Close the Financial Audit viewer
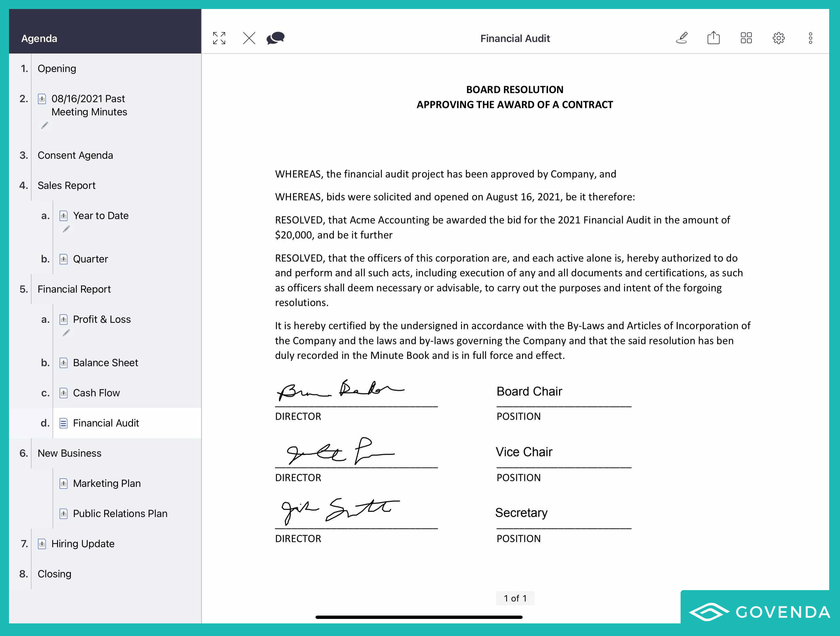Screen dimensions: 840x636 point(249,38)
